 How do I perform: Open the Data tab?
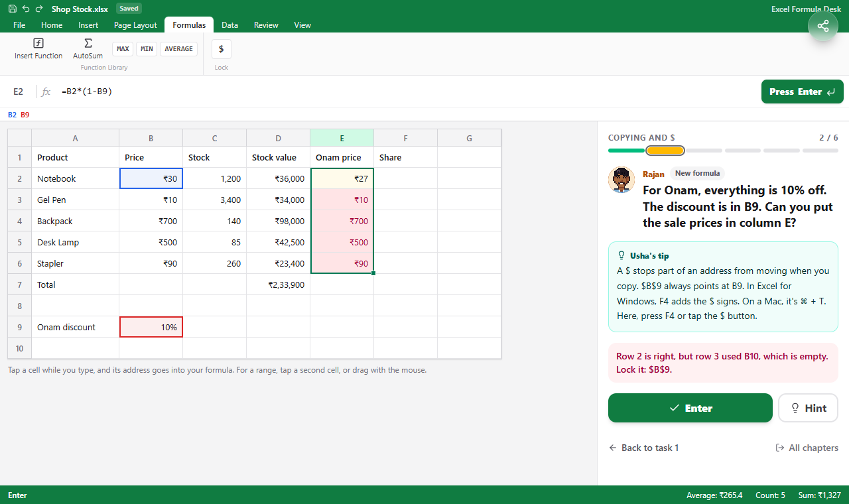(x=229, y=25)
